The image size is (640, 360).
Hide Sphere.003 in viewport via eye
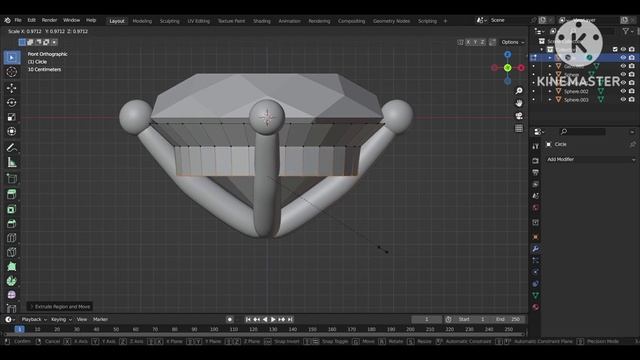tap(623, 100)
